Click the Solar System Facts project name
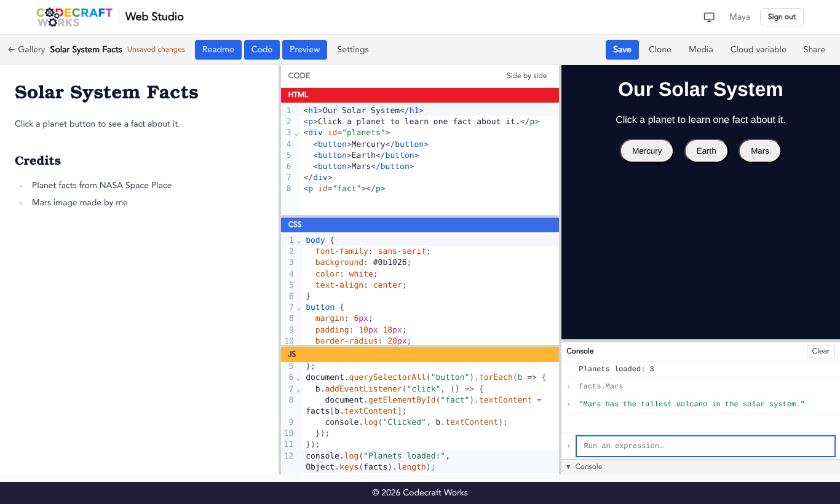 pyautogui.click(x=86, y=50)
